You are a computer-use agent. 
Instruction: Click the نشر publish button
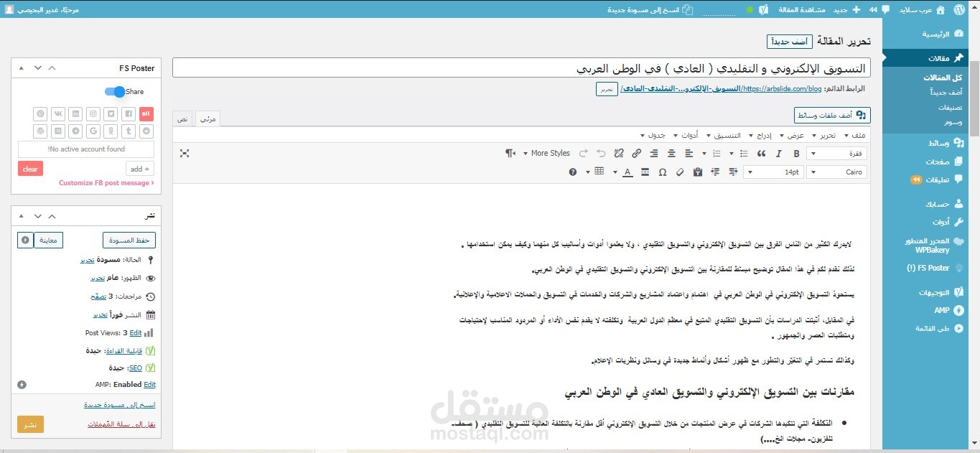pyautogui.click(x=30, y=424)
